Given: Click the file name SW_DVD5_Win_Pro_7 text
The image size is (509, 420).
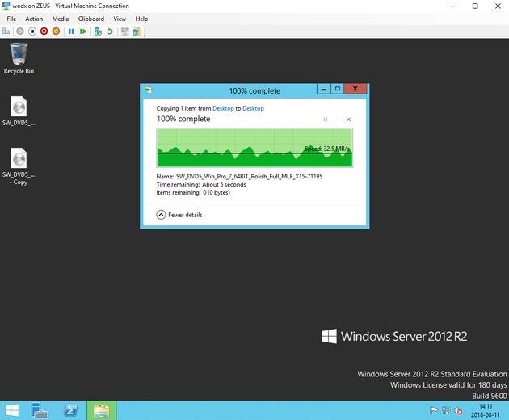Looking at the screenshot, I should (x=250, y=177).
